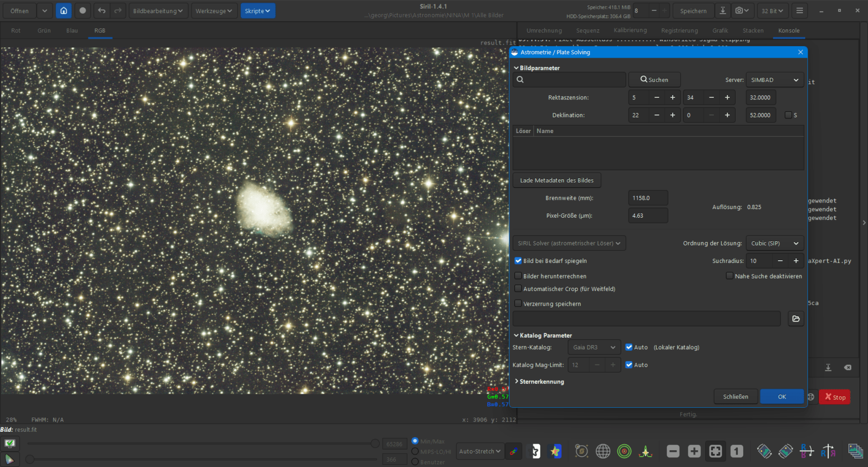Click OK in the Plate Solving dialog
The width and height of the screenshot is (868, 467).
click(781, 396)
